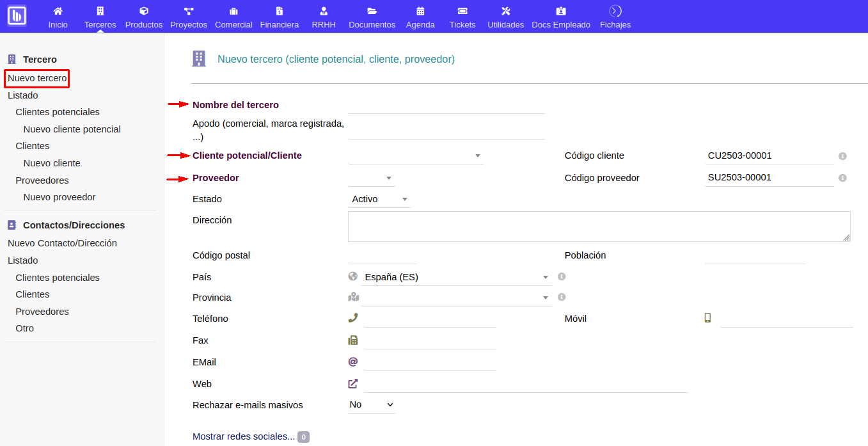
Task: Open the Productos cube icon
Action: pyautogui.click(x=144, y=11)
